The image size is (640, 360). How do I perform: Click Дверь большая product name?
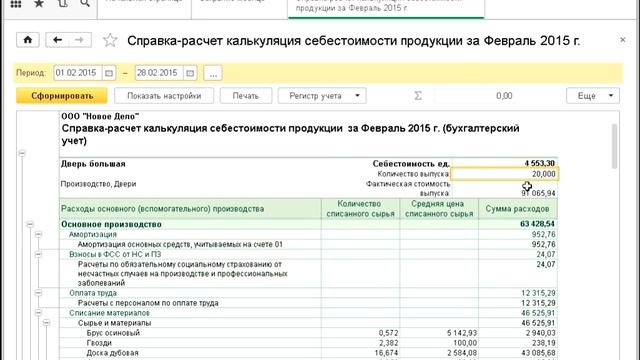point(93,164)
